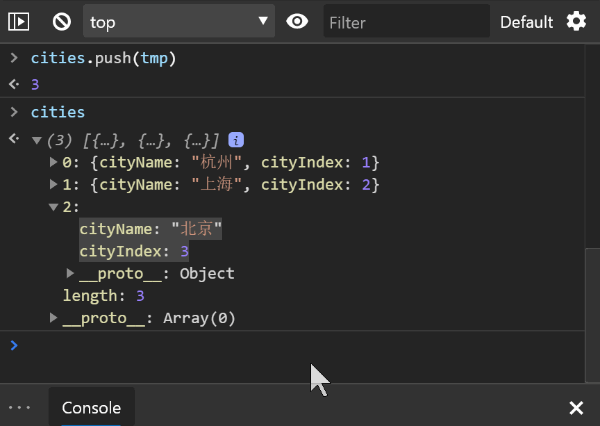
Task: Expand __proto__: Object entry
Action: tap(70, 273)
